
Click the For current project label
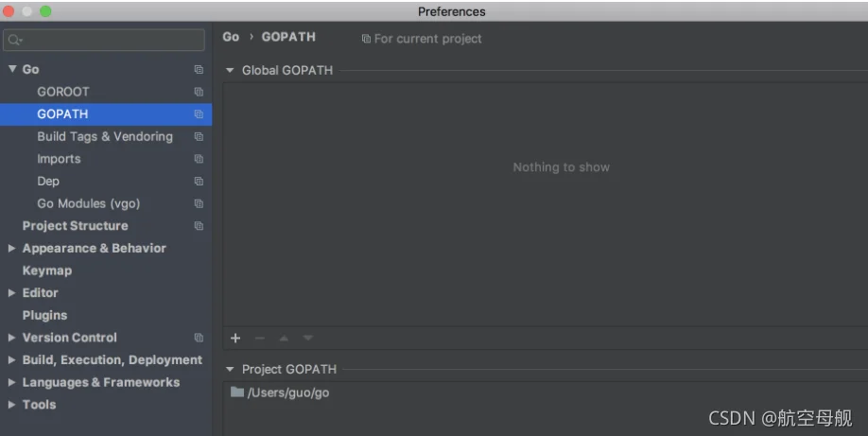tap(428, 39)
